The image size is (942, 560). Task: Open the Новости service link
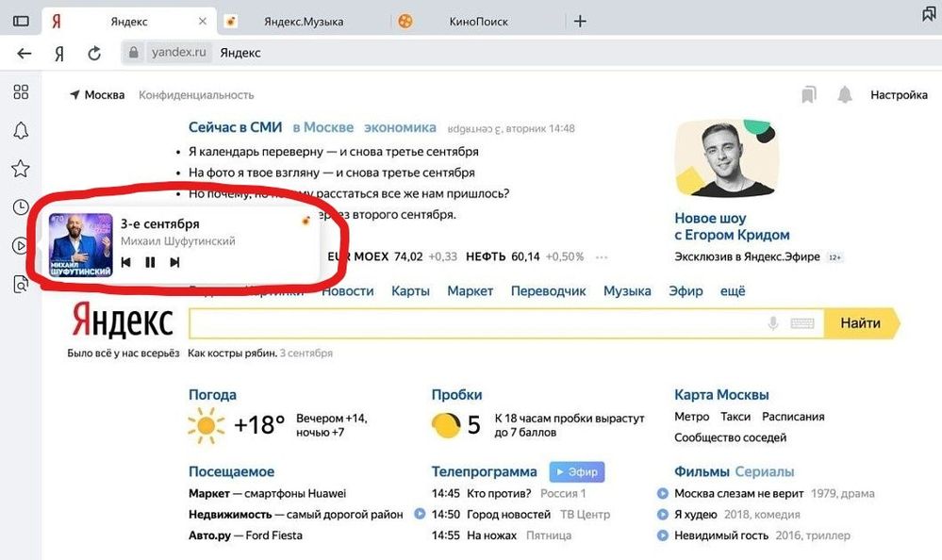[348, 290]
